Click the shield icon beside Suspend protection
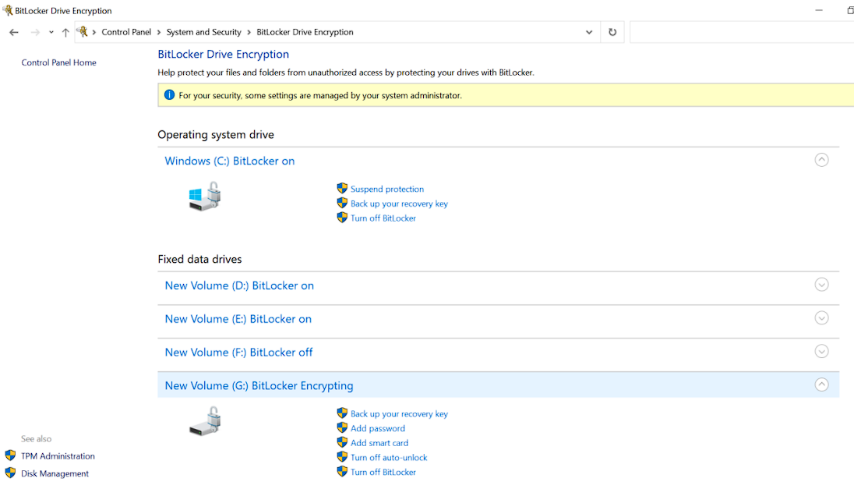Screen dimensions: 868x489 342,189
